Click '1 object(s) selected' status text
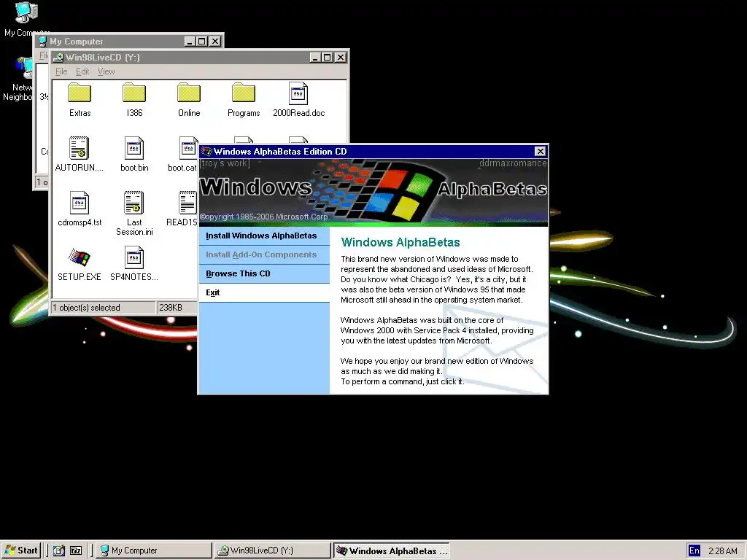This screenshot has width=747, height=560. point(87,308)
